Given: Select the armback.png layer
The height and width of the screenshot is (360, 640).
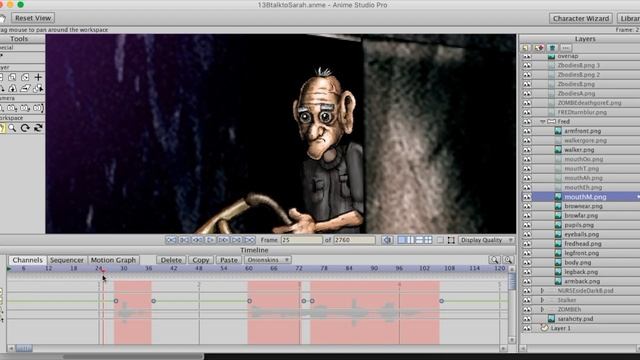Looking at the screenshot, I should coord(582,281).
